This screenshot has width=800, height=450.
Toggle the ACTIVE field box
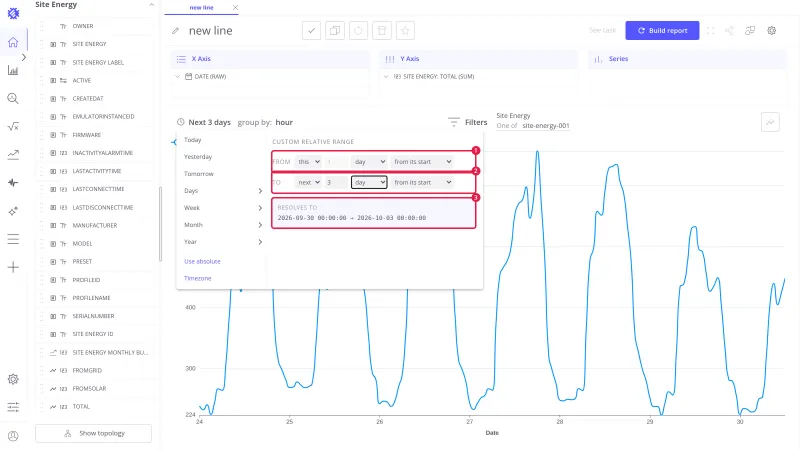[x=53, y=81]
